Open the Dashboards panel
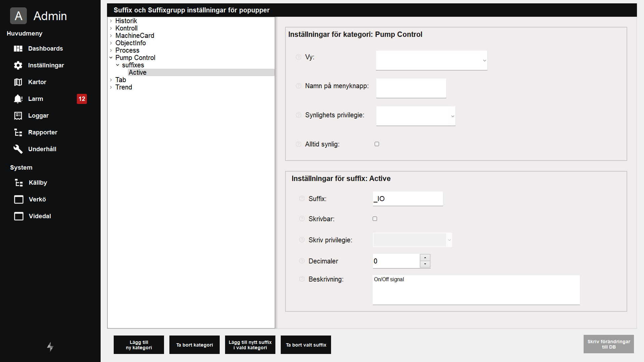644x362 pixels. pos(45,49)
